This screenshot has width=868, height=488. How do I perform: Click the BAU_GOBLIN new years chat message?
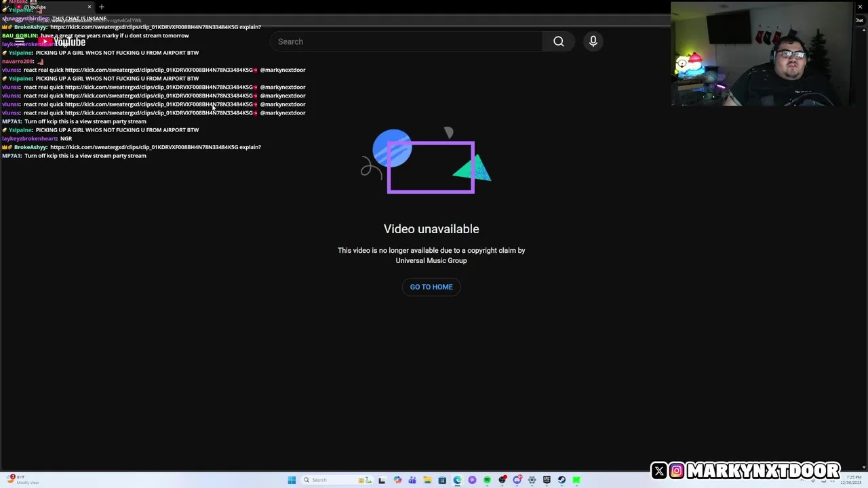pos(96,35)
